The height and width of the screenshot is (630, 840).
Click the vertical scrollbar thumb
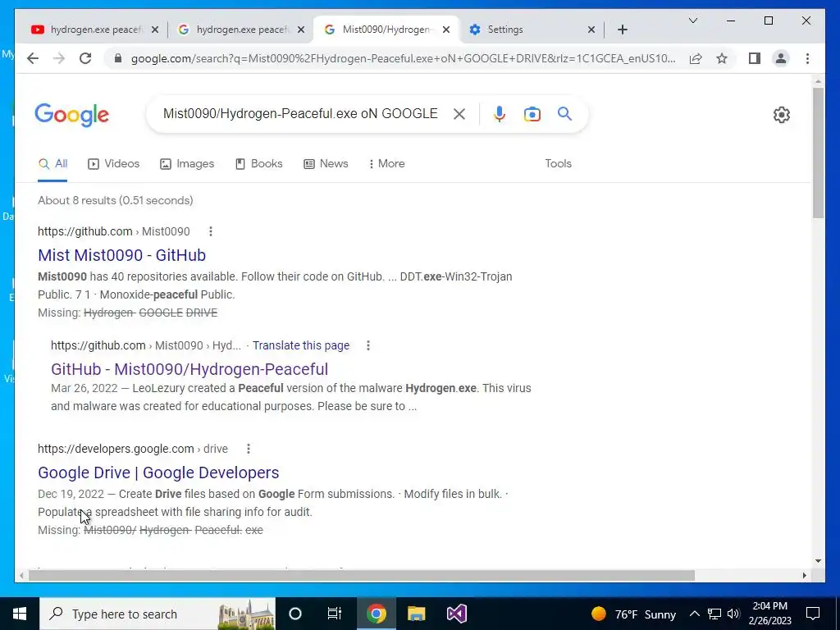(818, 153)
